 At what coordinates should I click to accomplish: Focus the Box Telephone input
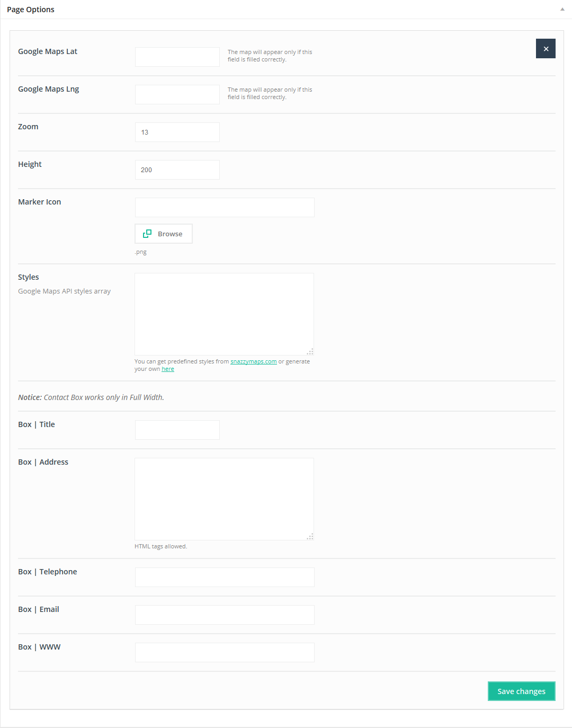pos(225,577)
